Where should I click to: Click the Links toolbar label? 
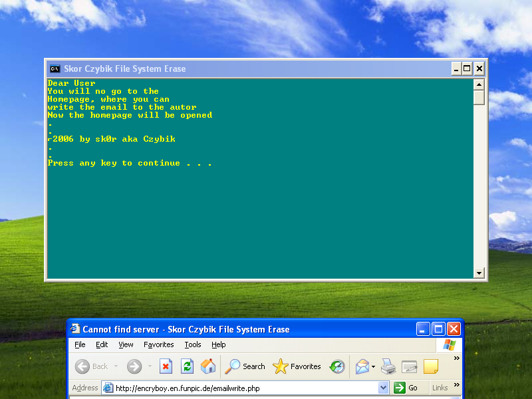click(x=440, y=388)
